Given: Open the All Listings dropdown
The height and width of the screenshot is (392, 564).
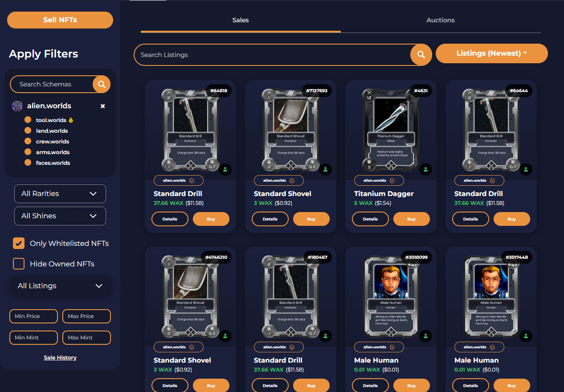Looking at the screenshot, I should point(60,286).
